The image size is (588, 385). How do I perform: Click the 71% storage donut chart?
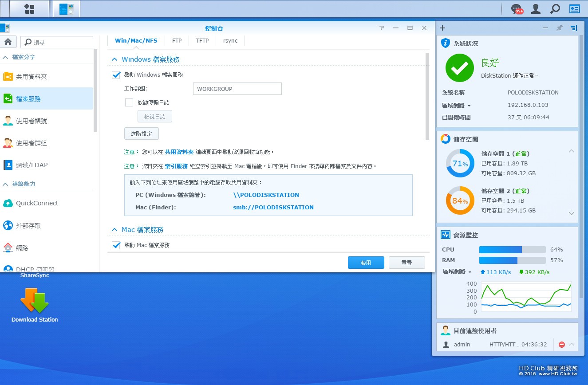click(x=460, y=164)
